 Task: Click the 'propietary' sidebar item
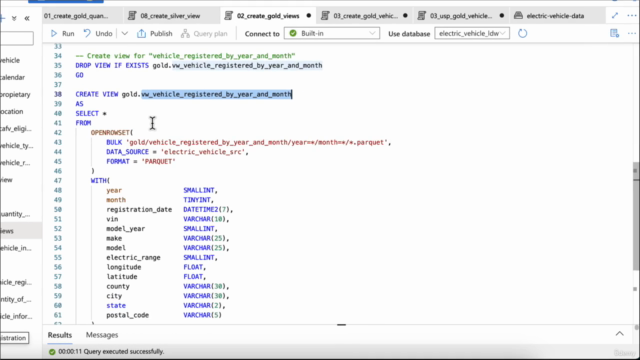15,94
